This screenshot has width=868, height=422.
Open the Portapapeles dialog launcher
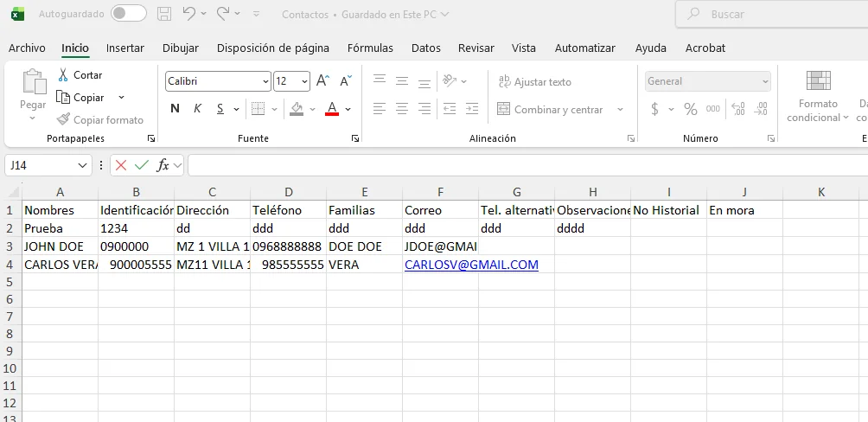tap(150, 138)
